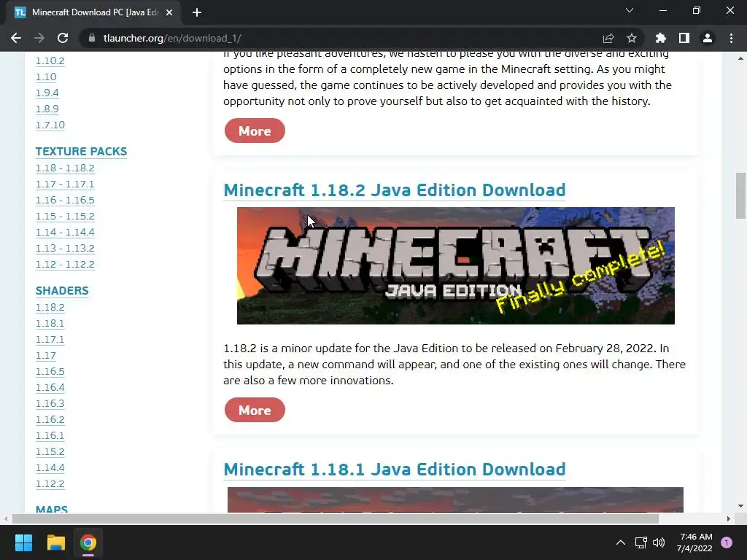
Task: Open shaders 1.16.1 link
Action: (50, 436)
